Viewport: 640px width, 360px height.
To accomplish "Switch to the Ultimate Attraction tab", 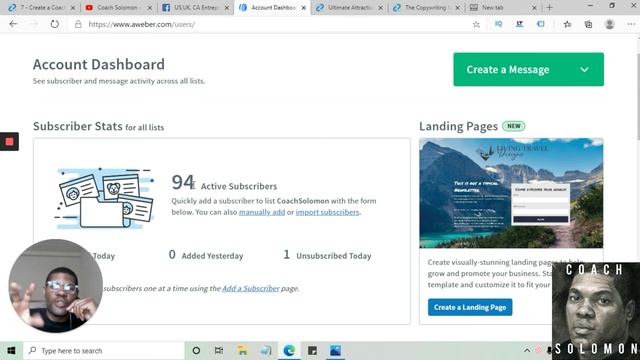I will [348, 8].
